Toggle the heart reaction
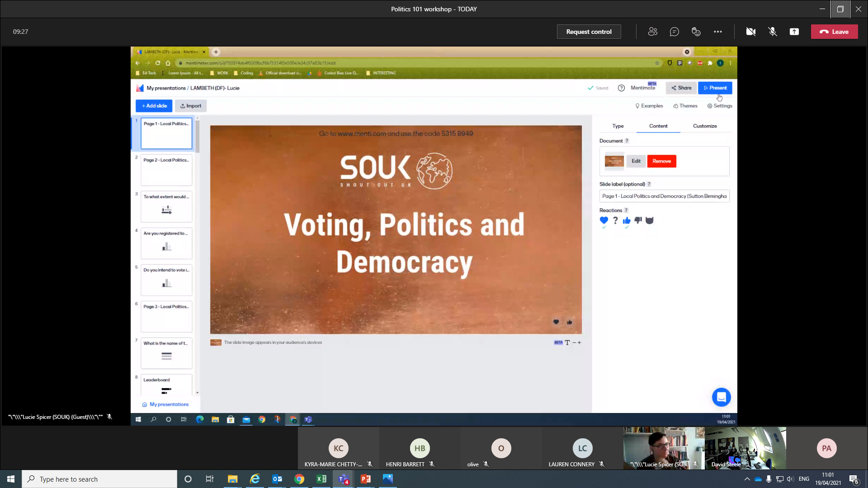Image resolution: width=868 pixels, height=488 pixels. pyautogui.click(x=604, y=221)
